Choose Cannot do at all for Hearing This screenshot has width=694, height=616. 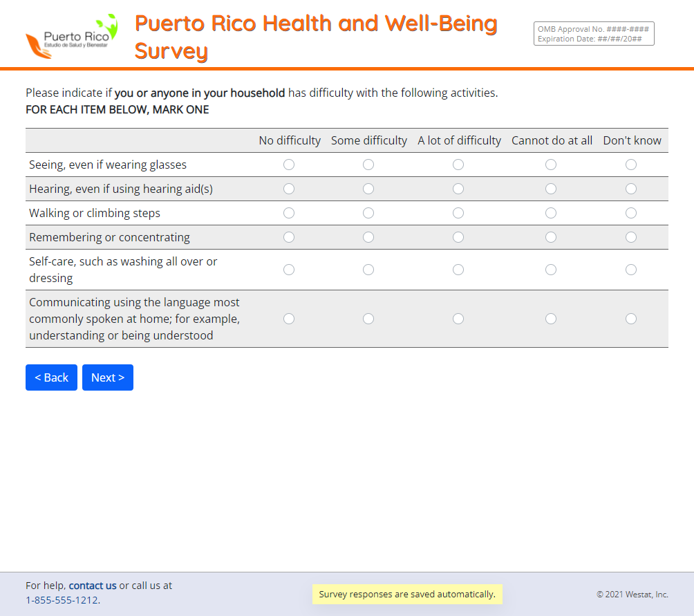tap(551, 189)
